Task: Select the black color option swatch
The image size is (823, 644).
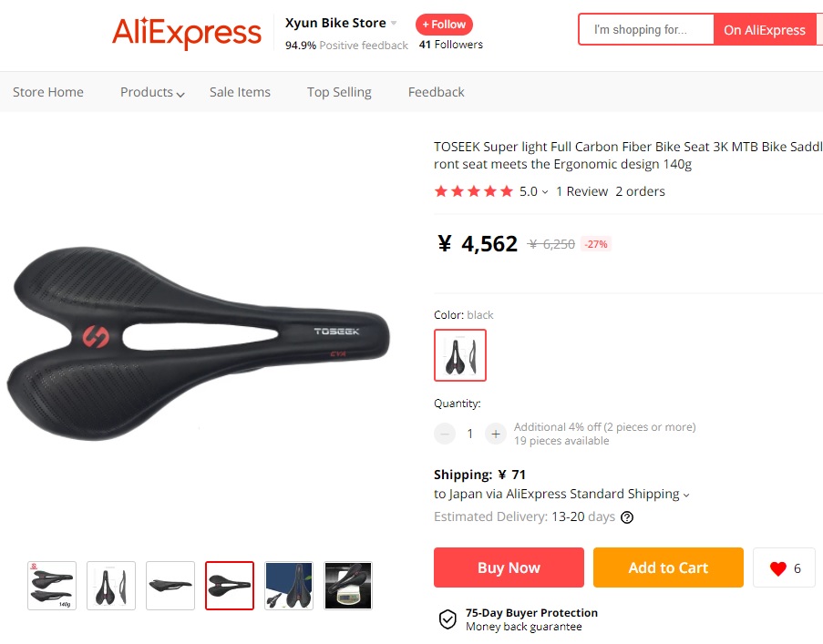Action: pos(460,355)
